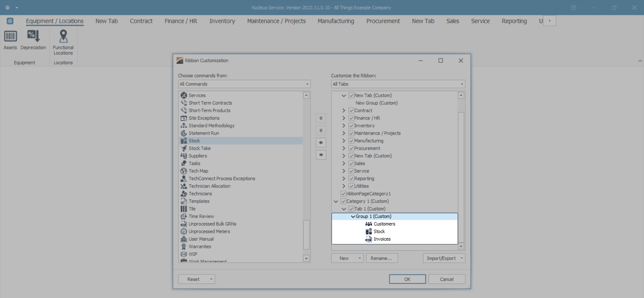The width and height of the screenshot is (644, 298).
Task: Add command with the right arrow button
Action: pos(321,155)
